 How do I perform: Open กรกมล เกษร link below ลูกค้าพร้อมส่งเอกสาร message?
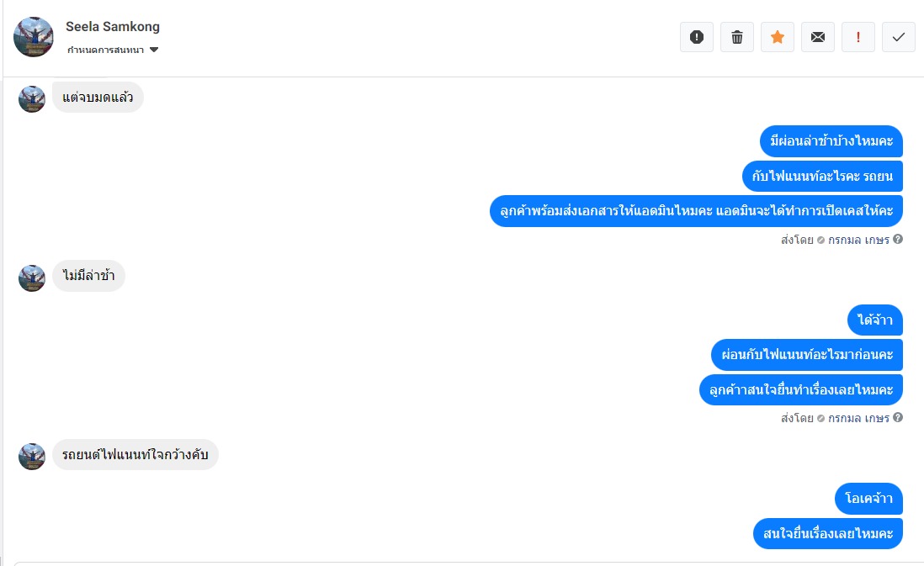tap(858, 240)
